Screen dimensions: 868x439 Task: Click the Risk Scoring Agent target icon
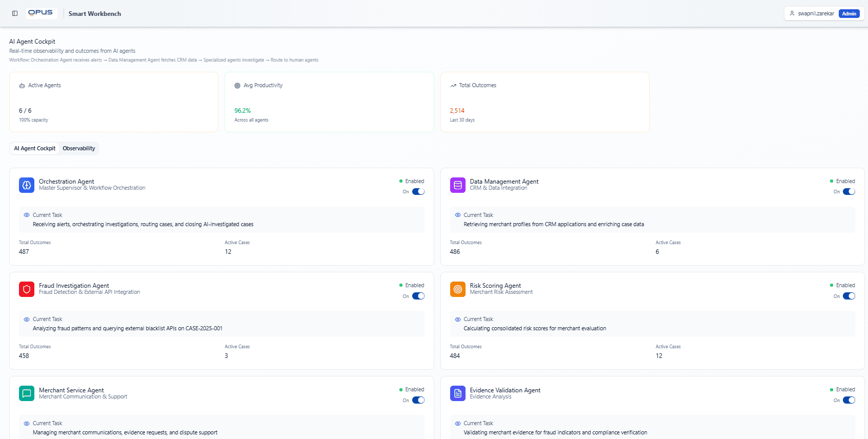tap(458, 289)
